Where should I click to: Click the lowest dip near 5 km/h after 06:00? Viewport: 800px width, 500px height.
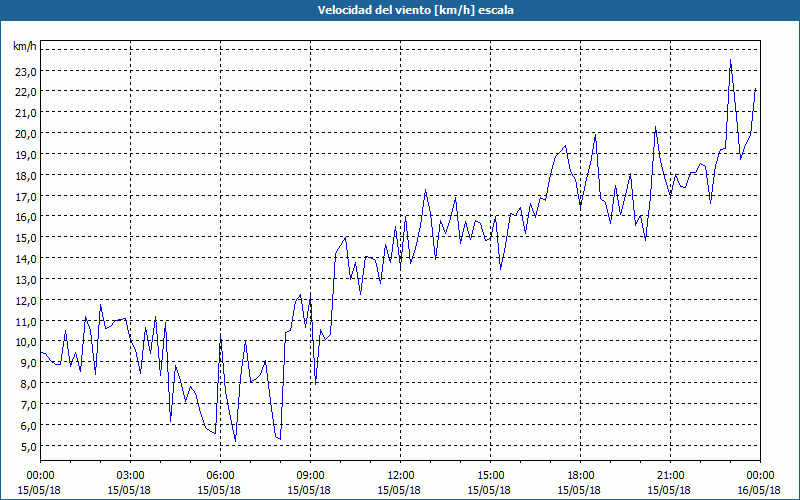(235, 441)
